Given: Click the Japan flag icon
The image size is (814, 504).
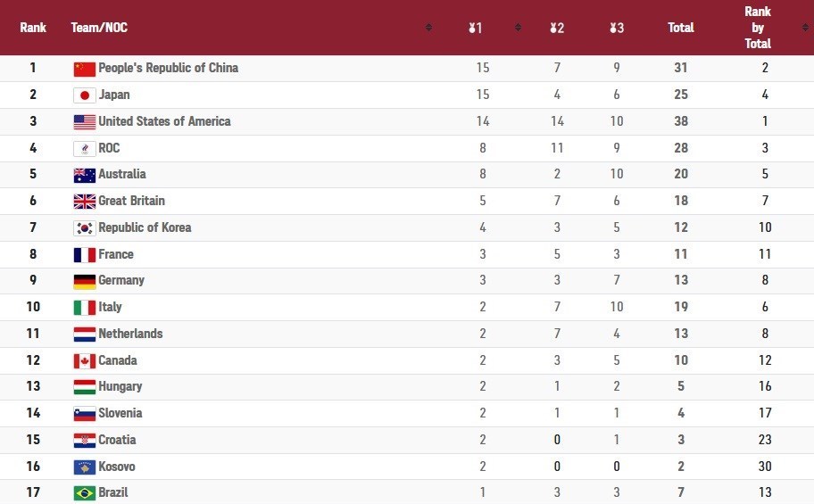Looking at the screenshot, I should coord(84,95).
